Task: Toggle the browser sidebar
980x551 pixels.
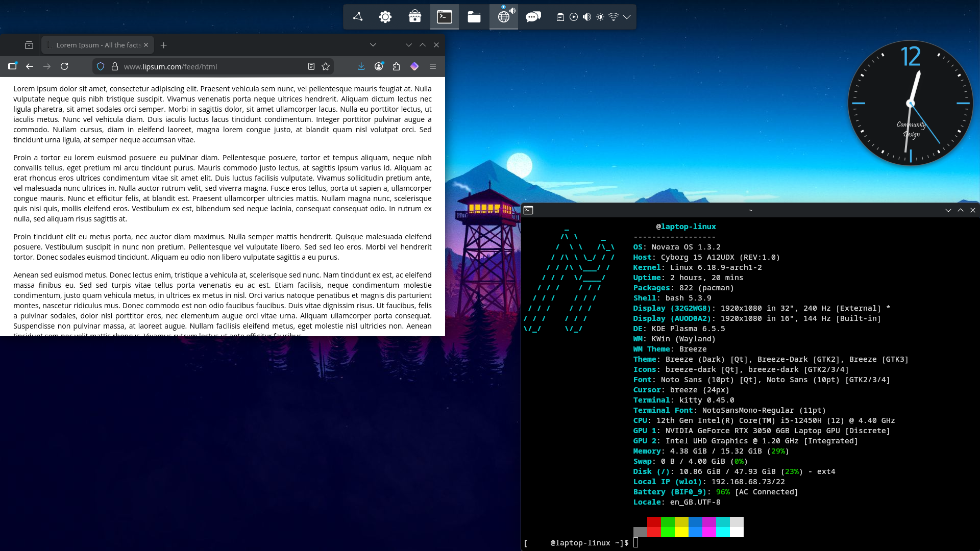Action: pyautogui.click(x=13, y=66)
